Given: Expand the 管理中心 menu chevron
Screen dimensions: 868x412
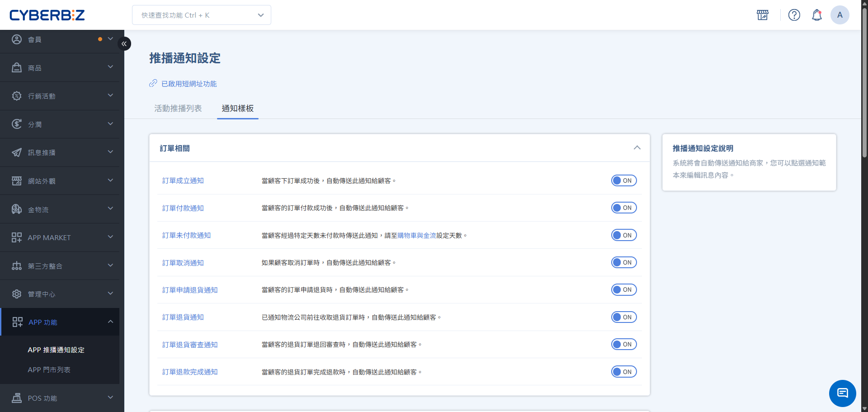Looking at the screenshot, I should [110, 294].
